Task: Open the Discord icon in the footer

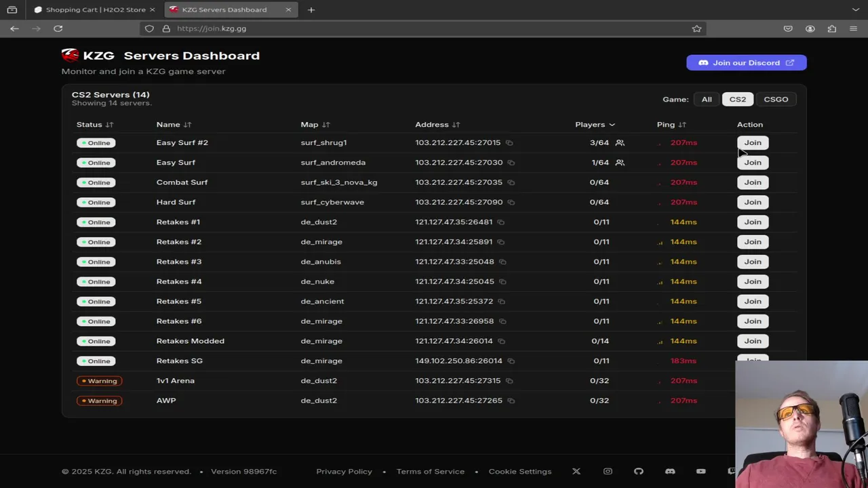Action: coord(670,472)
